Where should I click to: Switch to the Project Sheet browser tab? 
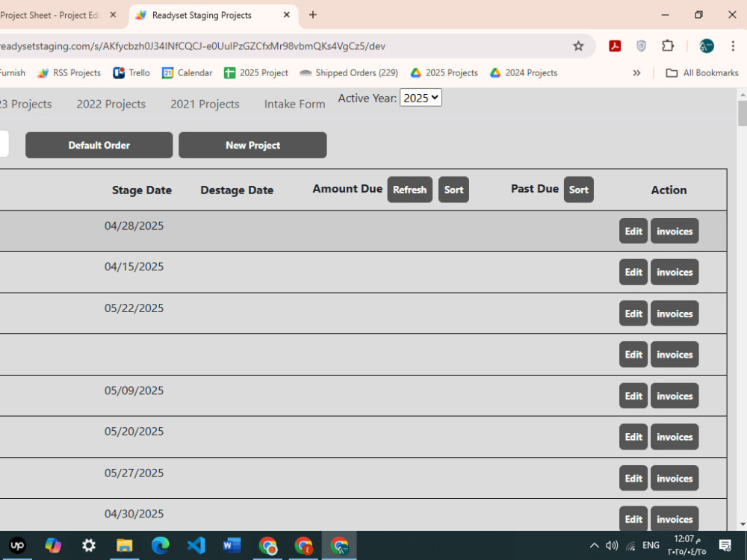point(50,15)
